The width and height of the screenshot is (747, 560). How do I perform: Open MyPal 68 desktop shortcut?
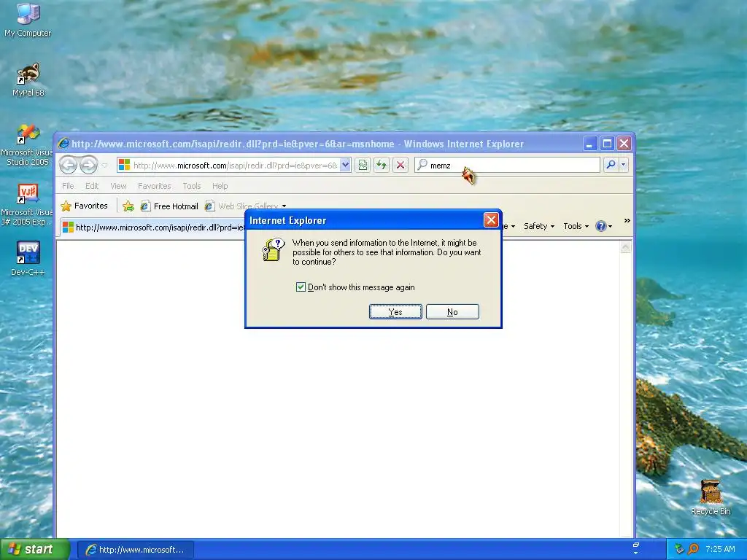[28, 79]
